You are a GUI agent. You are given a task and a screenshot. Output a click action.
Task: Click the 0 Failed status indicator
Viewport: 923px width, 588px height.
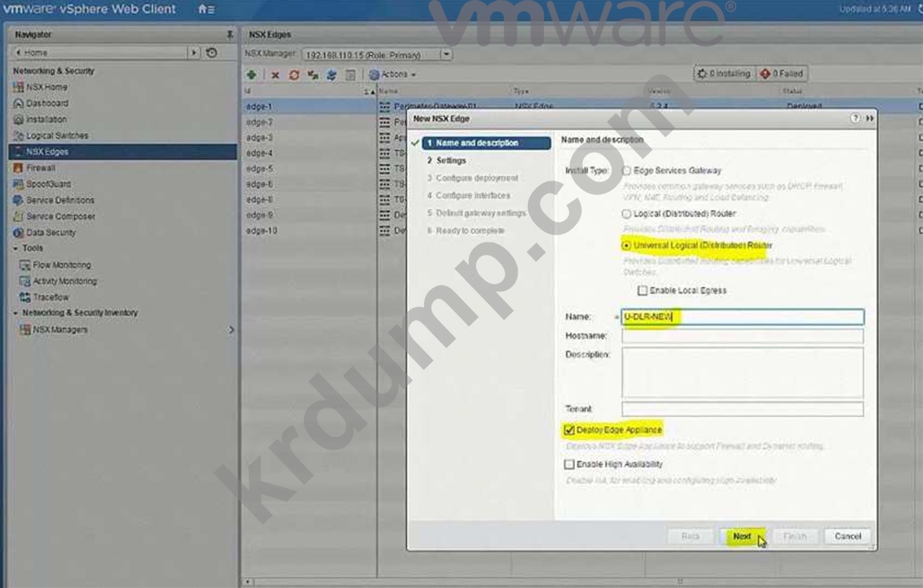[x=781, y=74]
